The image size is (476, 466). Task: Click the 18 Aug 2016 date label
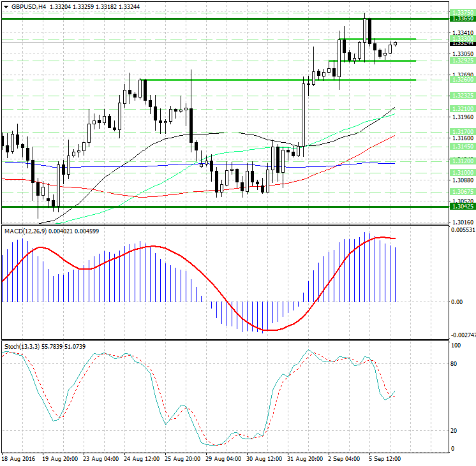click(x=19, y=458)
